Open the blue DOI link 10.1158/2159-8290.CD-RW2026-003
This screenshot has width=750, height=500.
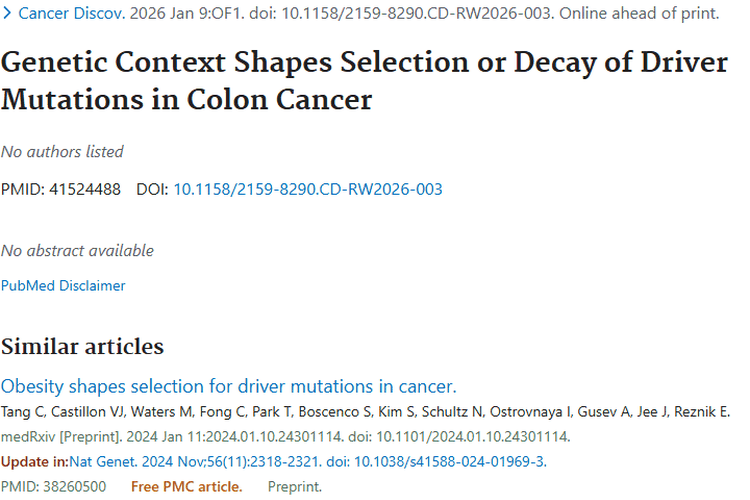[x=308, y=189]
